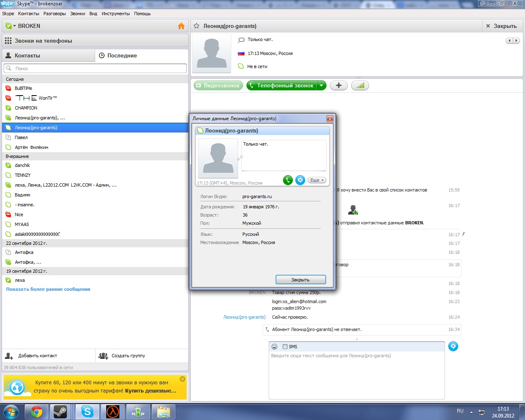The height and width of the screenshot is (420, 525).
Task: Click the Skype credit globe icon in banner
Action: 17,387
